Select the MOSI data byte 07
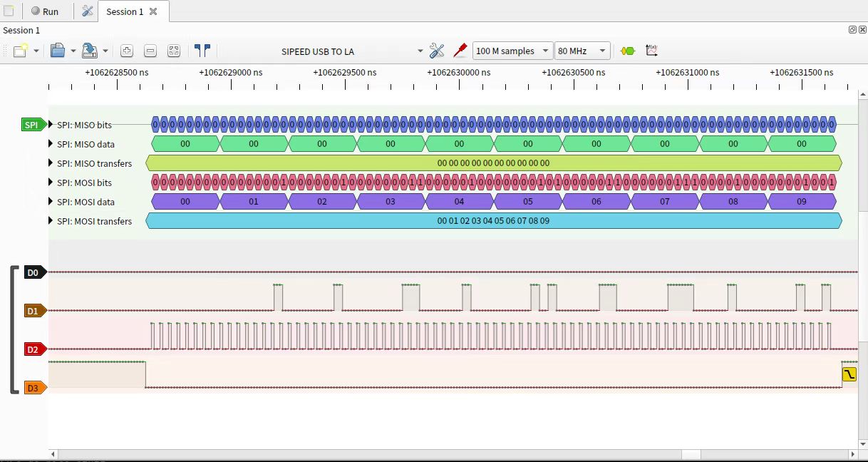Viewport: 868px width, 462px height. tap(664, 202)
